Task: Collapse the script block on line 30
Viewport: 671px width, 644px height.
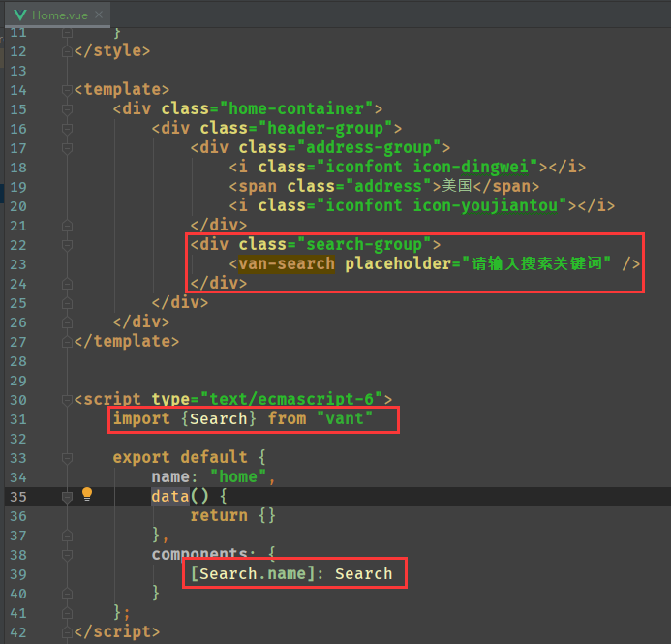Action: click(67, 400)
